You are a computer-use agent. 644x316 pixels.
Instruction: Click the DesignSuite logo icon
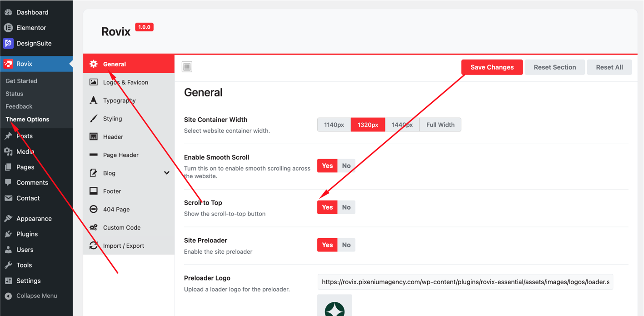click(8, 43)
